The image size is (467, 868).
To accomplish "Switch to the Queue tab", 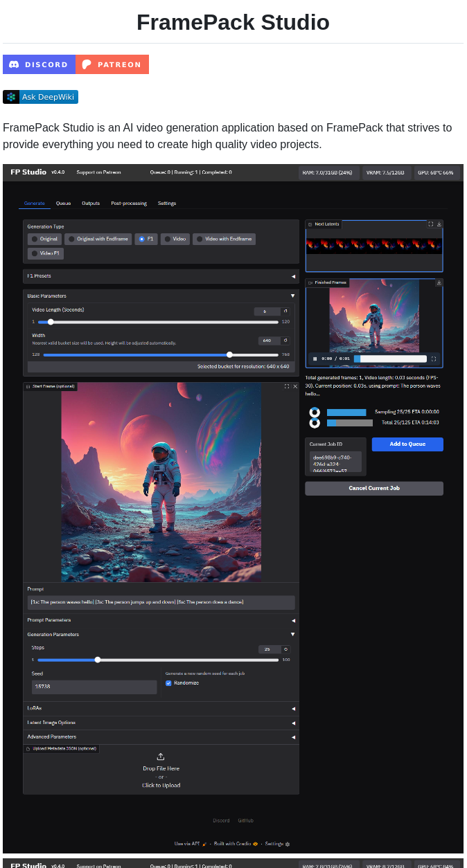I will point(63,204).
